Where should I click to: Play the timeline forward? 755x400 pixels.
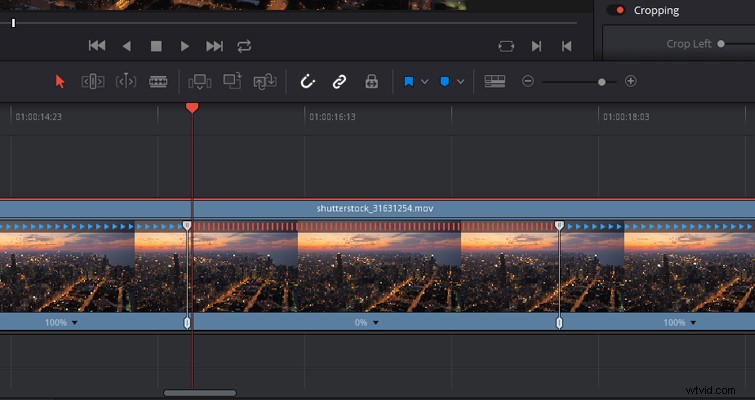tap(185, 46)
